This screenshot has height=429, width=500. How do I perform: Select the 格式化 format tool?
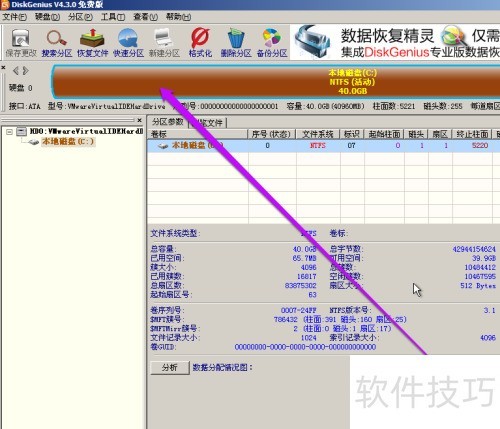(200, 43)
